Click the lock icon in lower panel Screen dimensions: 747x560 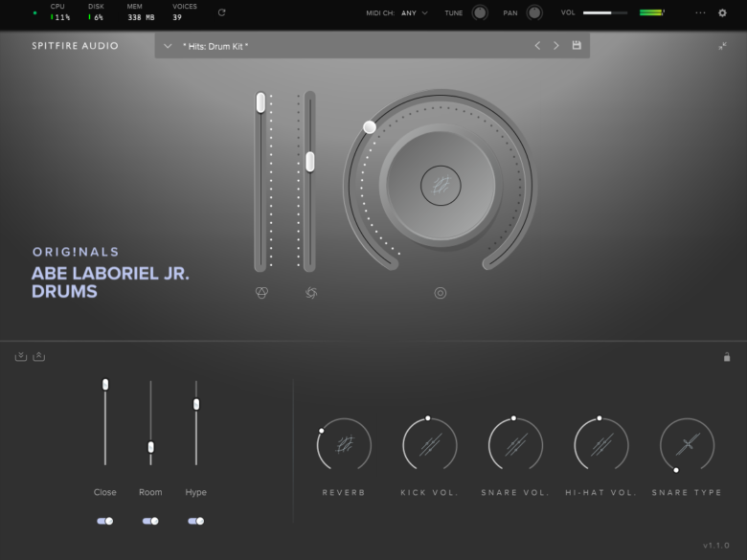pos(727,357)
